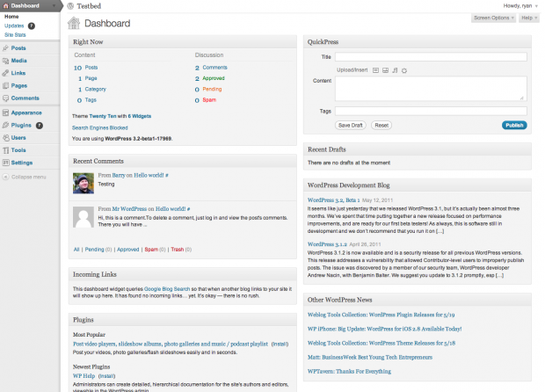Open Updates in the Dashboard submenu
This screenshot has width=545, height=392.
click(x=14, y=25)
